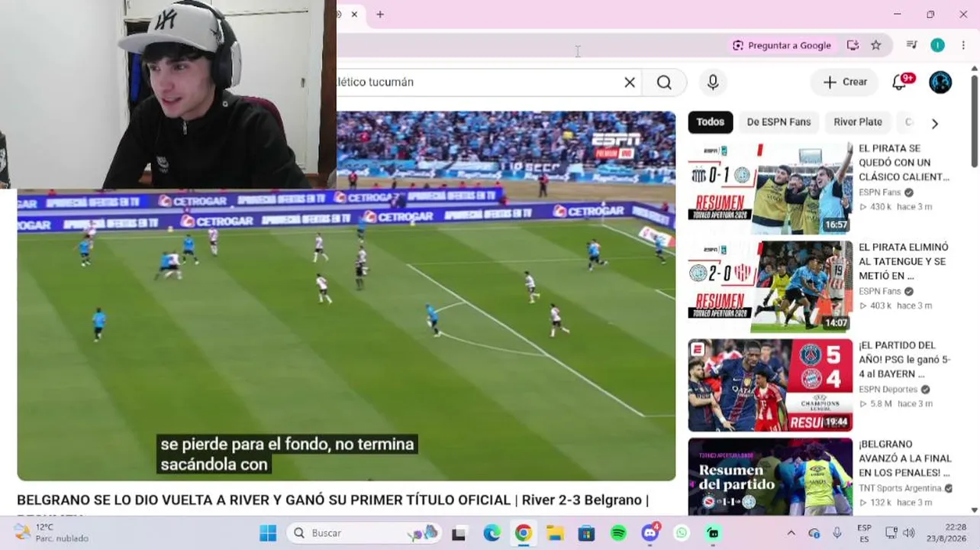
Task: Launch Microsoft Edge from taskbar
Action: 492,533
